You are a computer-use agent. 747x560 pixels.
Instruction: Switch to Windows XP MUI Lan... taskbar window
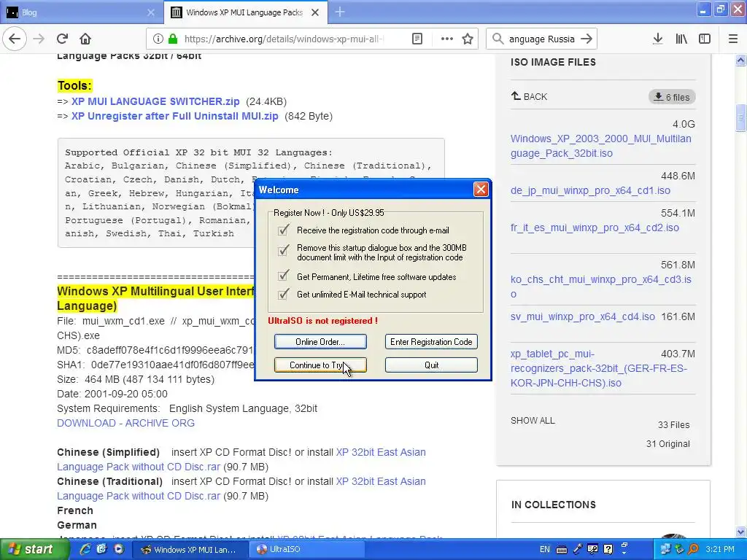[x=190, y=549]
